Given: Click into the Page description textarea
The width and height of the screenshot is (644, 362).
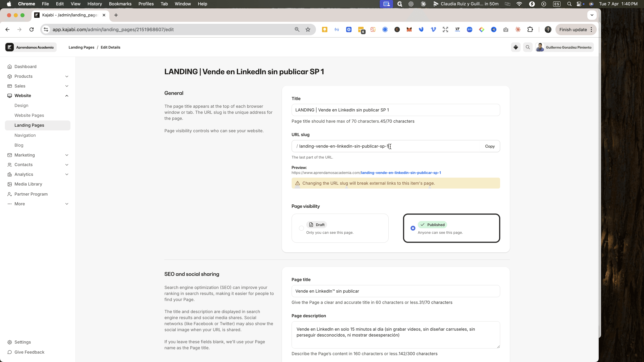Looking at the screenshot, I should pos(395,335).
